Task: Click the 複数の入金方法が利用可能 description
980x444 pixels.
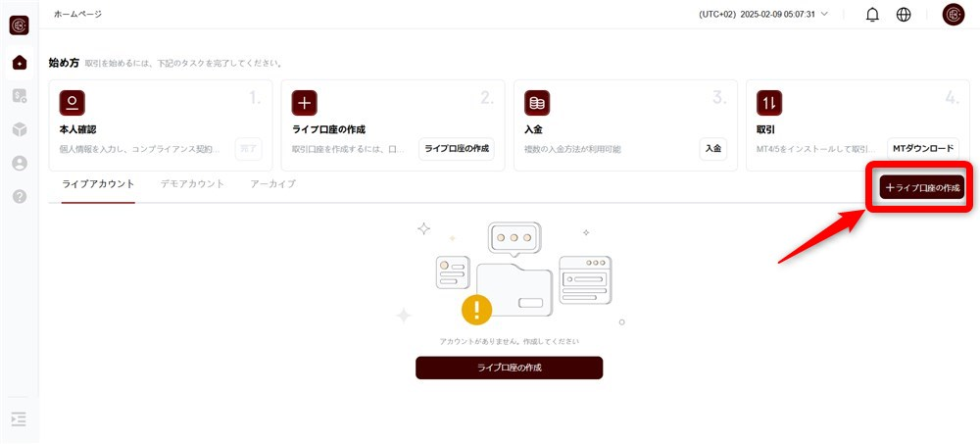Action: coord(572,149)
